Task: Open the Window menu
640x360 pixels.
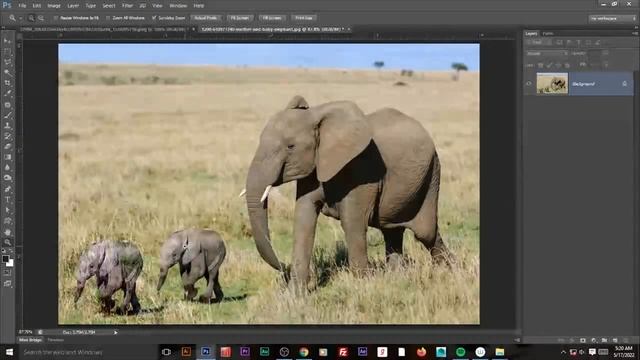Action: click(178, 6)
